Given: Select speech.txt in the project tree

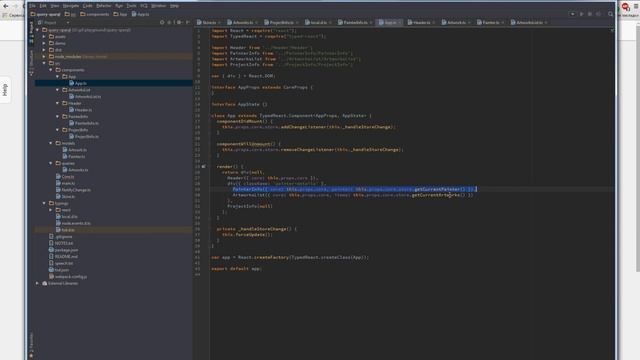Looking at the screenshot, I should [x=61, y=263].
